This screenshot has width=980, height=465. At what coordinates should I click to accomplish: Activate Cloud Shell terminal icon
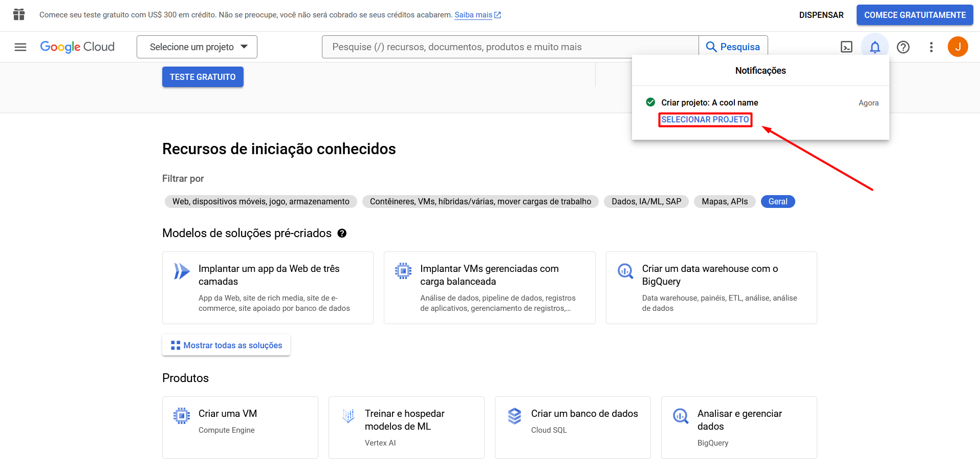(846, 47)
